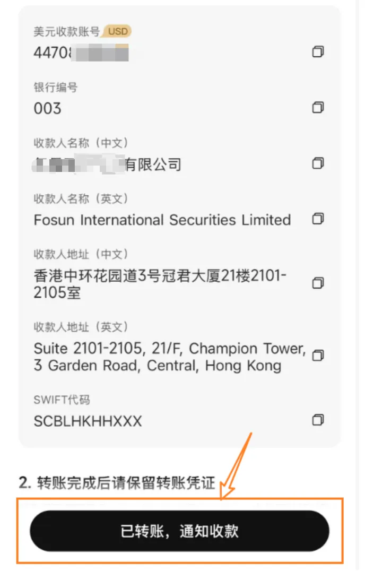Tap the 转账完成后请保留转账凭证 heading

click(x=117, y=482)
